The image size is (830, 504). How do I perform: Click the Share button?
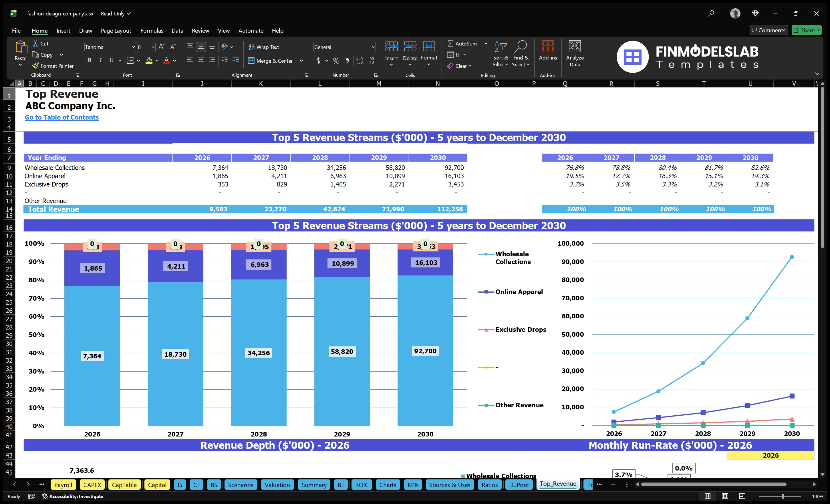click(807, 30)
